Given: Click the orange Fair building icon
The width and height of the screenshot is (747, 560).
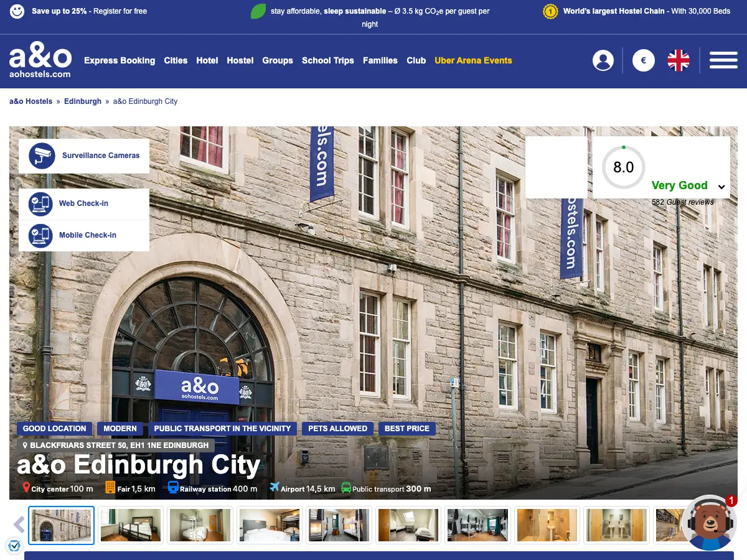Looking at the screenshot, I should [x=110, y=488].
